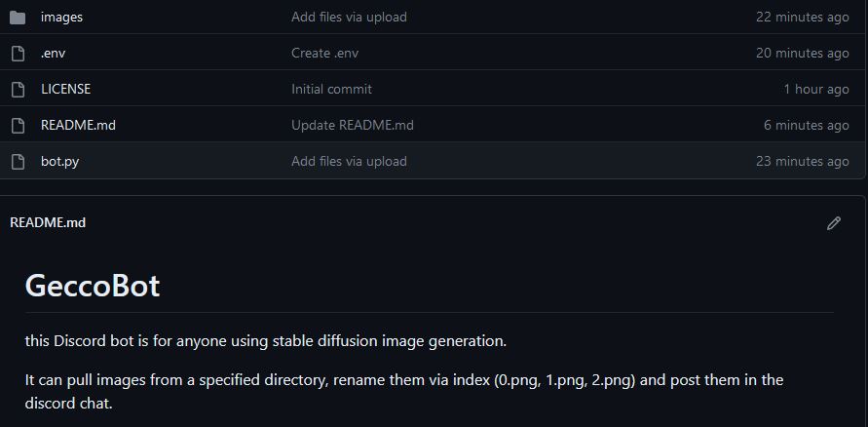Click the README.md panel header label
This screenshot has width=868, height=427.
(48, 222)
